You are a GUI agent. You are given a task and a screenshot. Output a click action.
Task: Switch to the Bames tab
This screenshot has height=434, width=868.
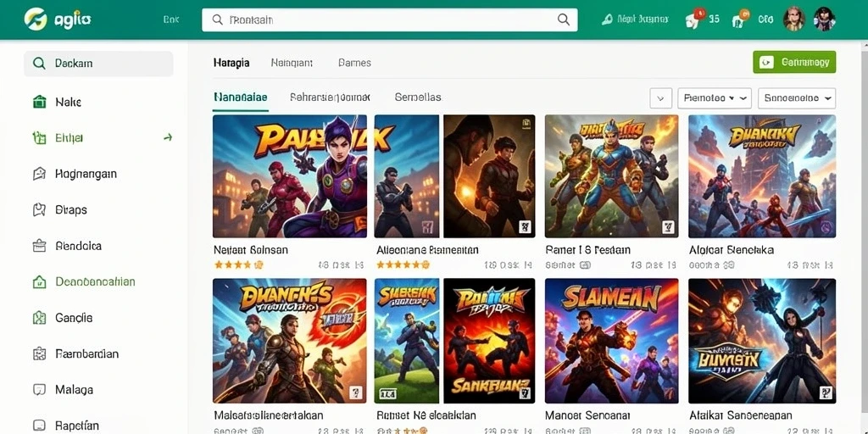click(x=354, y=63)
